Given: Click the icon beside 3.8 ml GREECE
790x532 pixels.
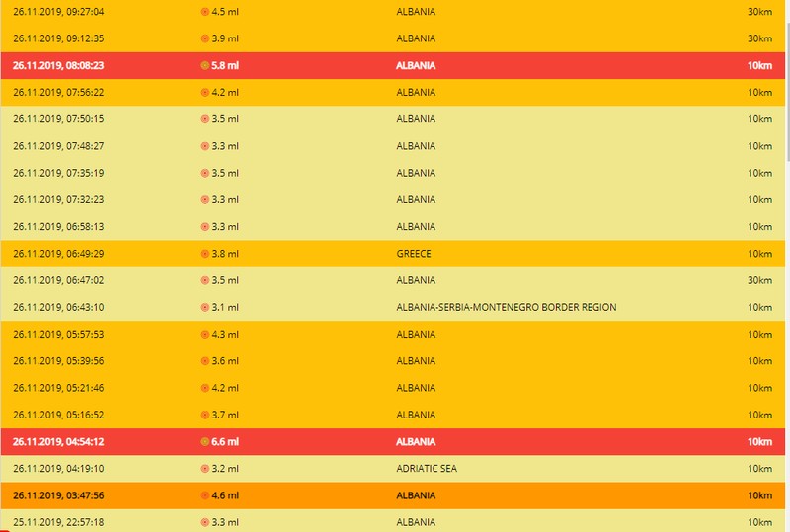Looking at the screenshot, I should pyautogui.click(x=205, y=254).
